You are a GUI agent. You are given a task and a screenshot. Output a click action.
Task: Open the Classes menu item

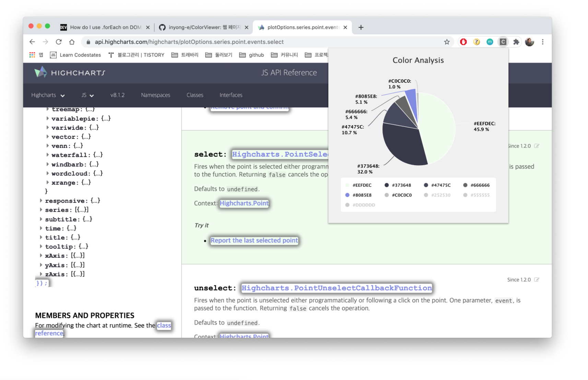click(x=195, y=95)
